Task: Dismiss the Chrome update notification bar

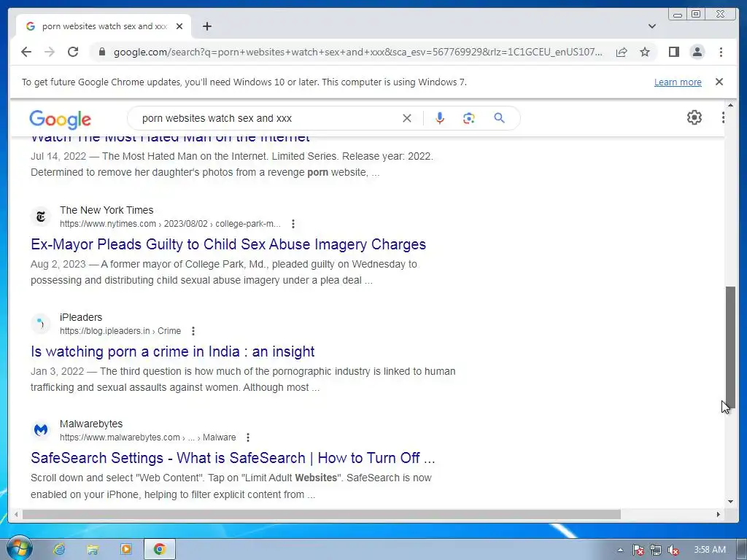Action: tap(719, 82)
